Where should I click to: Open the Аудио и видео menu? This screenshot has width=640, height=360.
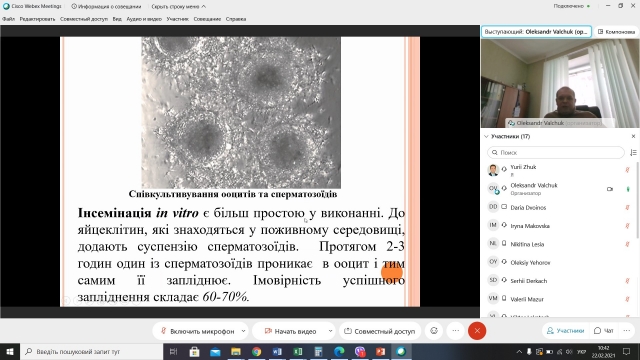pyautogui.click(x=144, y=19)
